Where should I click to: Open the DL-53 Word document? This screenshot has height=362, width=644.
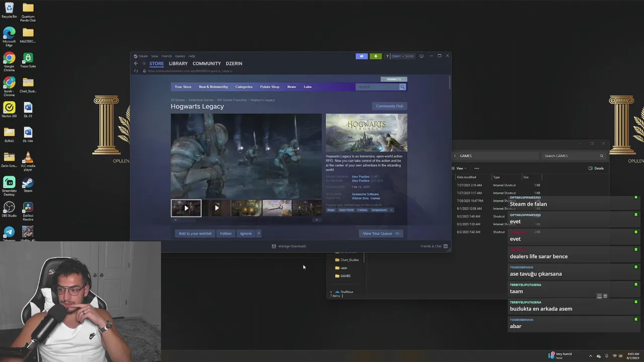pyautogui.click(x=28, y=110)
